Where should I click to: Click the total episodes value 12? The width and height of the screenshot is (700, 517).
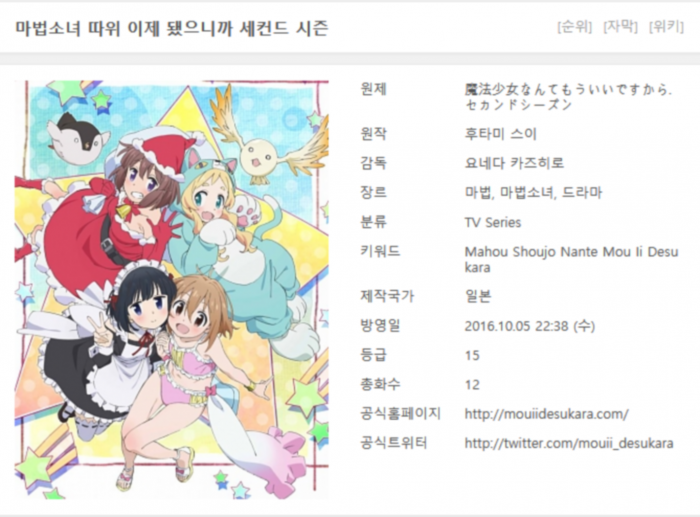472,385
